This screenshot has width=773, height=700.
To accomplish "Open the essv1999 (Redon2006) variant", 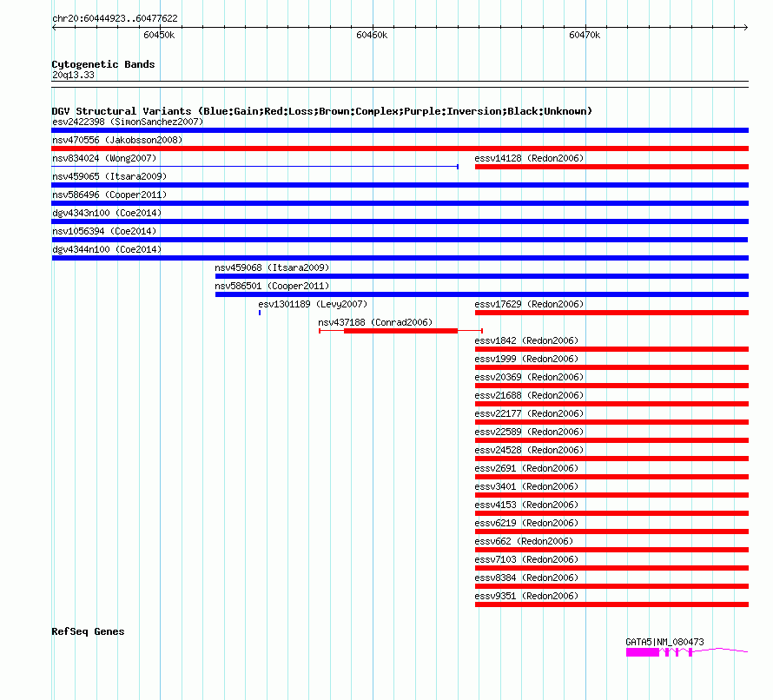I will coord(526,359).
